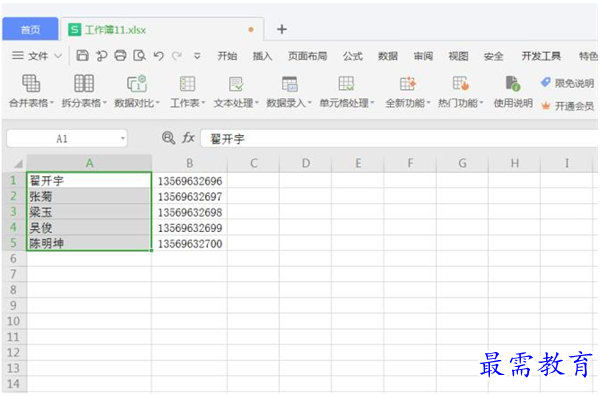This screenshot has width=601, height=396.
Task: Click the magnifier zoom icon by formula bar
Action: pos(168,138)
